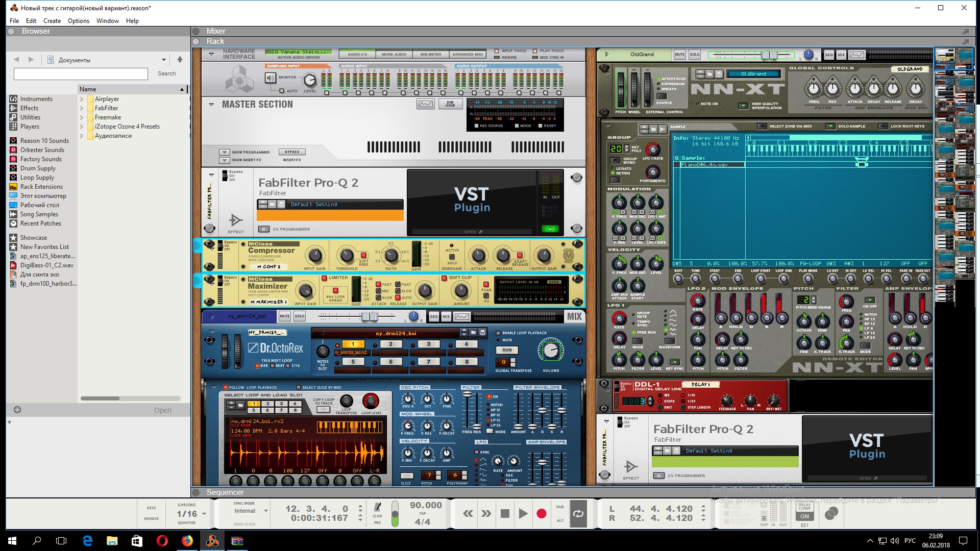Screen dimensions: 980x551
Task: Toggle Input Focus in Hardware Interface
Action: (497, 51)
